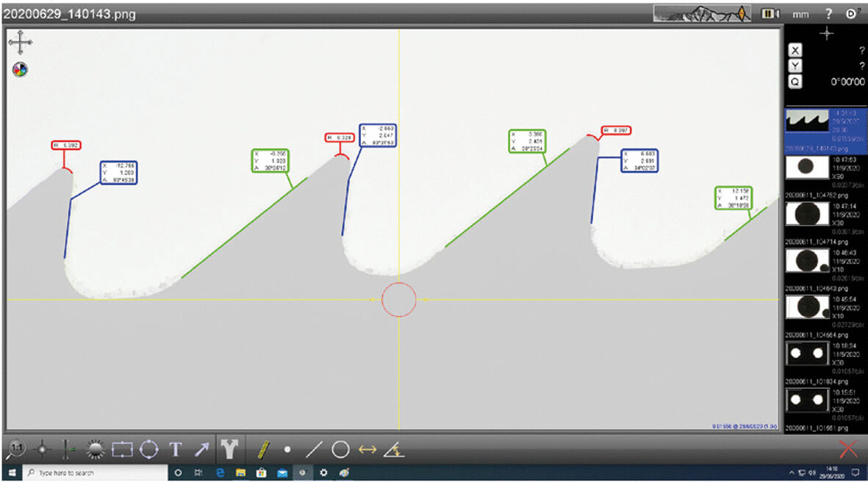Image resolution: width=868 pixels, height=482 pixels.
Task: Select blue measurement label X -12.766
Action: pos(118,173)
